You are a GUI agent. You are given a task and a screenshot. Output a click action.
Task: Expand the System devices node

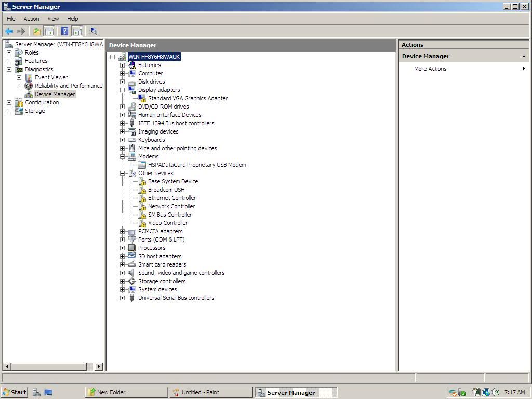click(x=122, y=289)
